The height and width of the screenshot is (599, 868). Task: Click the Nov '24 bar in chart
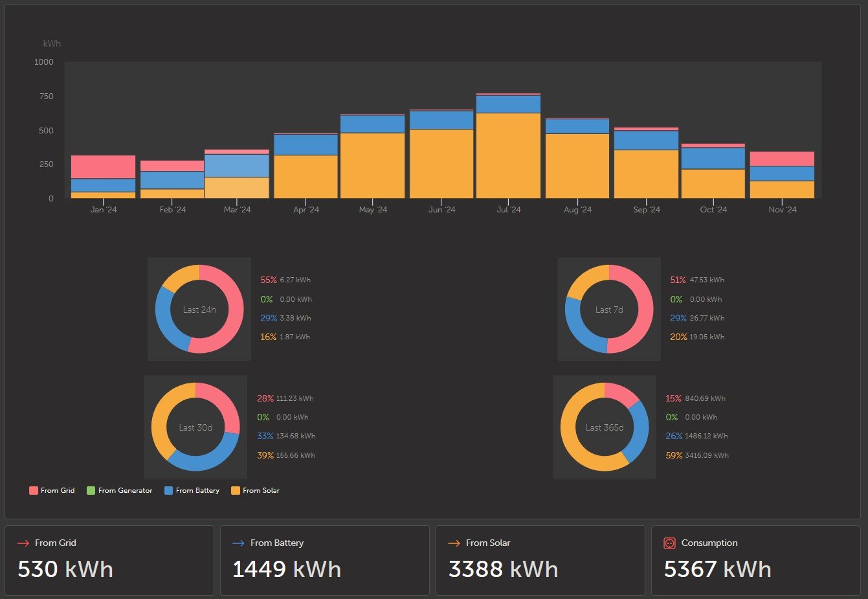point(782,175)
